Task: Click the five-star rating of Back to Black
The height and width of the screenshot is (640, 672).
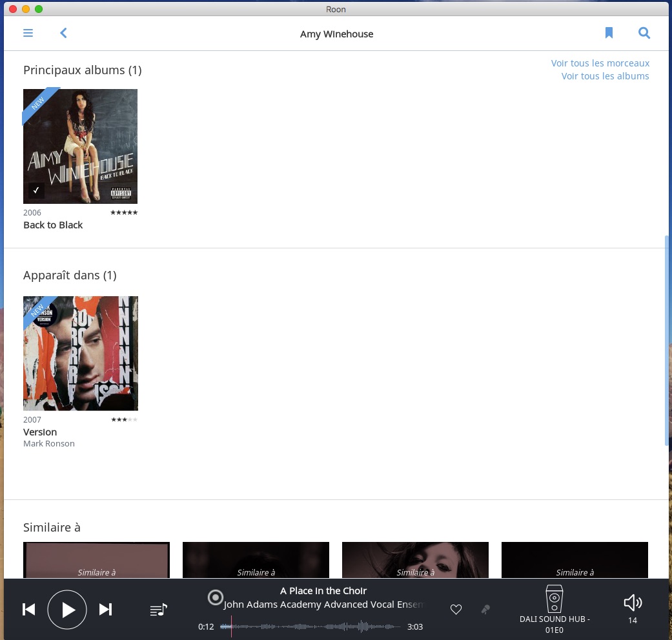Action: click(x=124, y=212)
